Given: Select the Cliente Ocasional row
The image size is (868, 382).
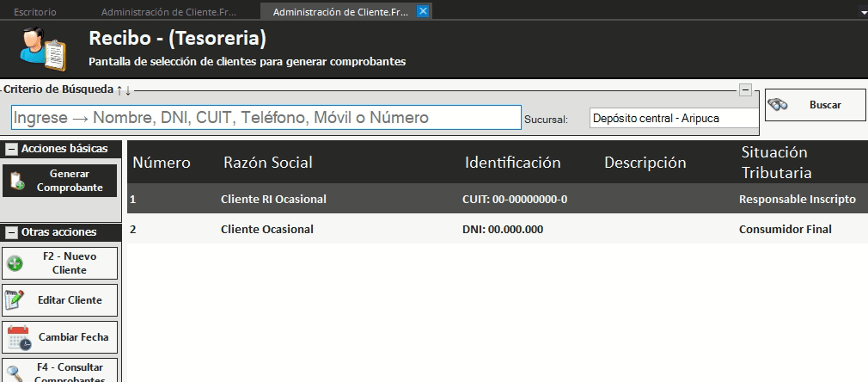Looking at the screenshot, I should click(x=266, y=229).
